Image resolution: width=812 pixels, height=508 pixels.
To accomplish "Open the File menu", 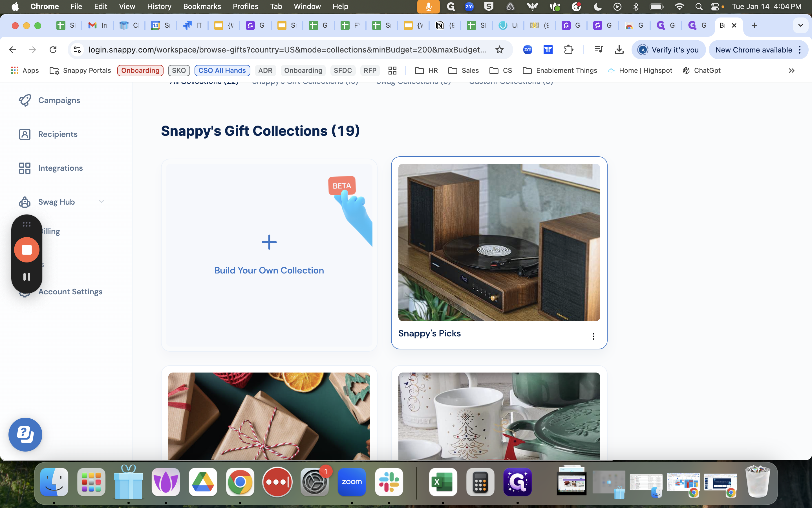I will [x=76, y=6].
